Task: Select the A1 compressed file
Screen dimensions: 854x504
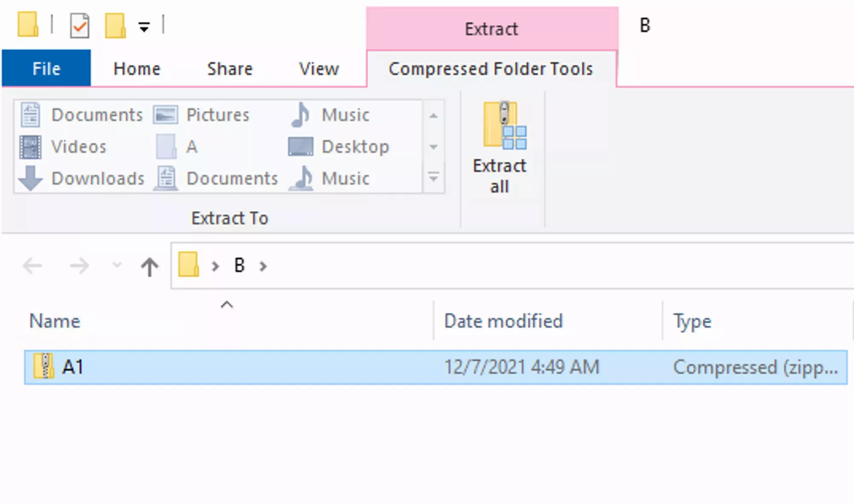Action: tap(73, 367)
